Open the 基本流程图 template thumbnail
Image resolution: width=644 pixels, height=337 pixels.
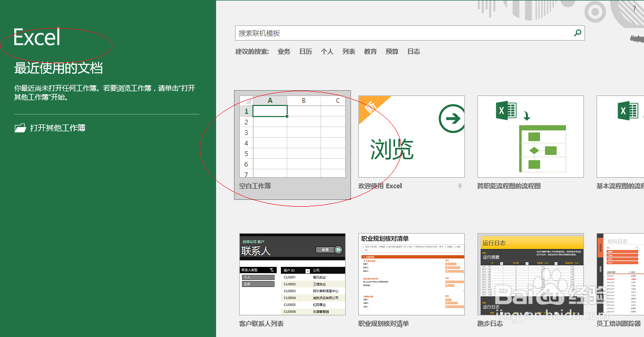[x=620, y=137]
